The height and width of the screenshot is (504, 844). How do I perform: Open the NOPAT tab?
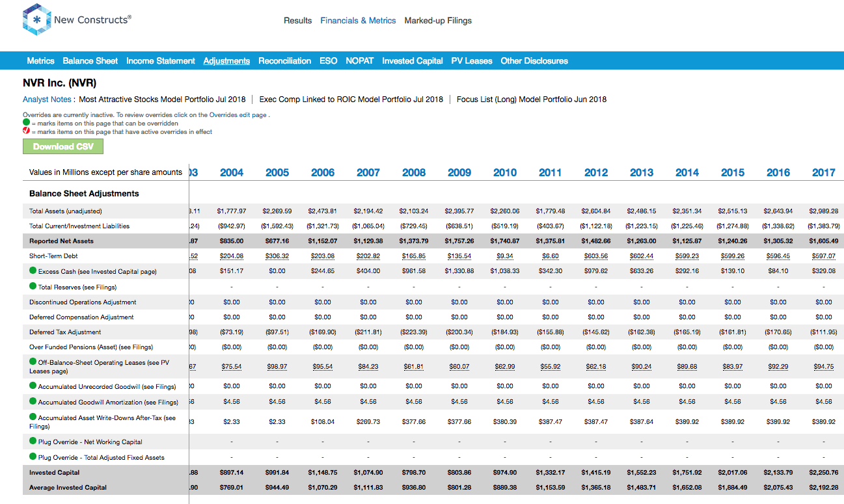[360, 60]
